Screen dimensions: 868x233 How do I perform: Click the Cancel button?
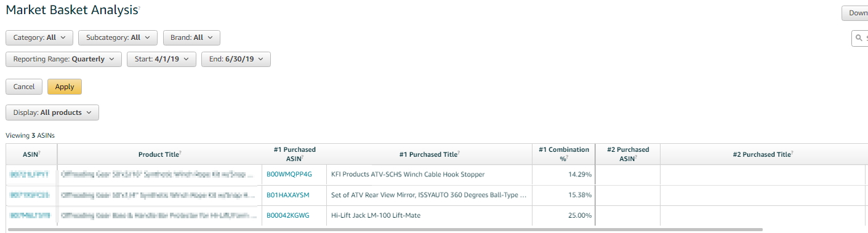(24, 87)
